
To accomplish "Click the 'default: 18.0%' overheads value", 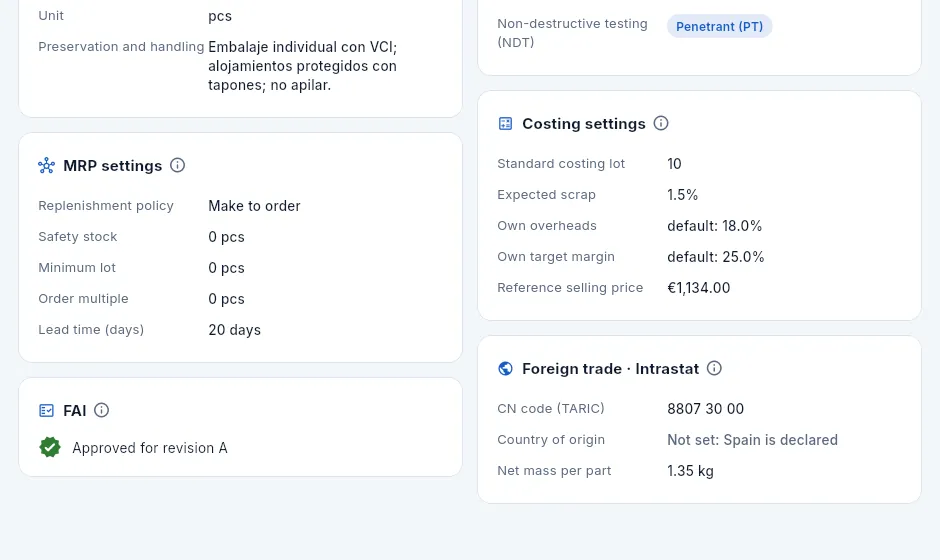I will (x=715, y=226).
